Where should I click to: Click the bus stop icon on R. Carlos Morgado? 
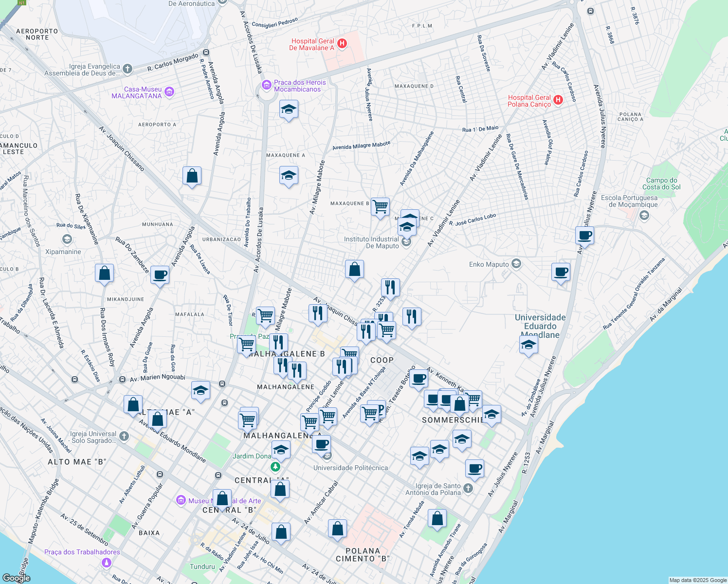tap(206, 52)
